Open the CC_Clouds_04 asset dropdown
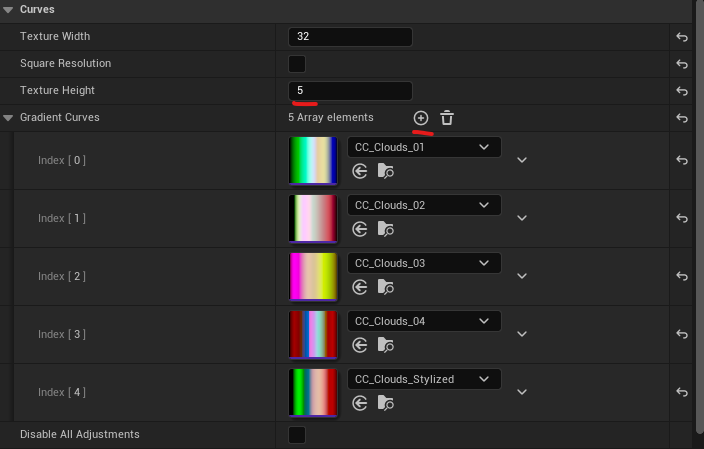704x449 pixels. pos(424,321)
